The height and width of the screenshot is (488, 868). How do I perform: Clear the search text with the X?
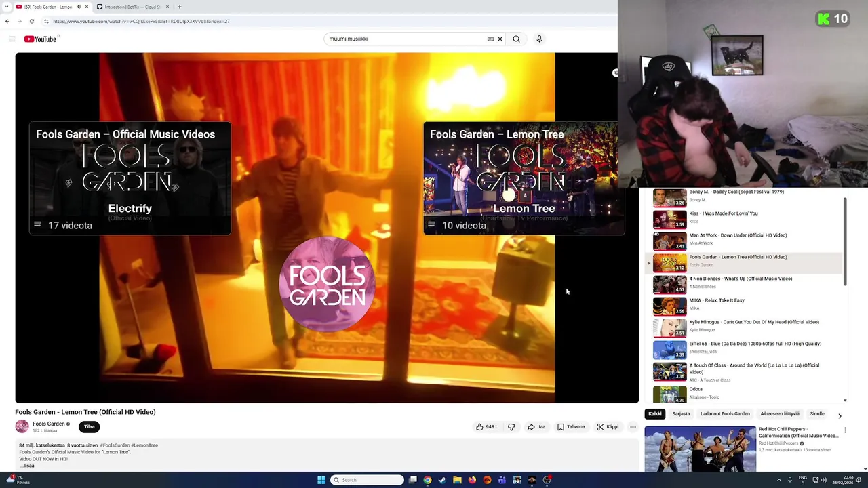tap(500, 39)
